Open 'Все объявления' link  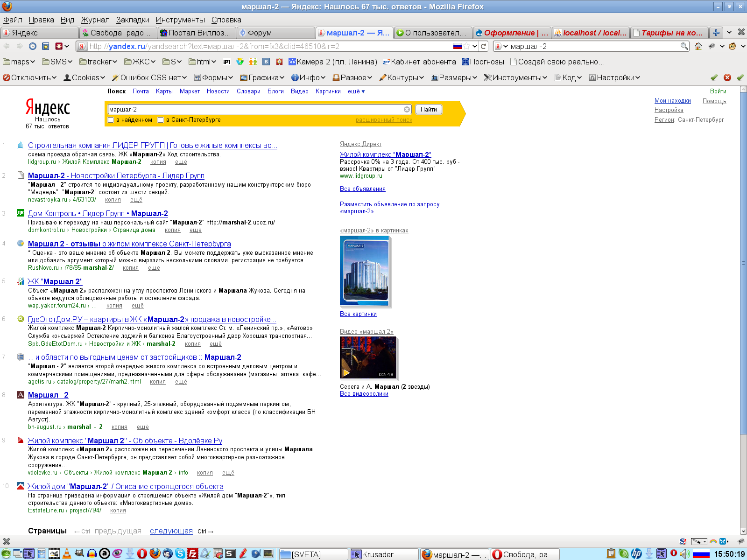coord(363,189)
